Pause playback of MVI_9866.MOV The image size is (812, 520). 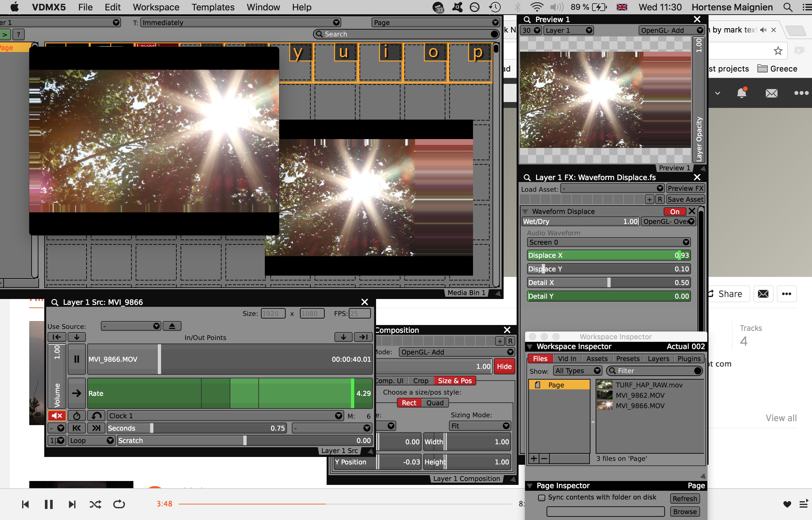(77, 359)
